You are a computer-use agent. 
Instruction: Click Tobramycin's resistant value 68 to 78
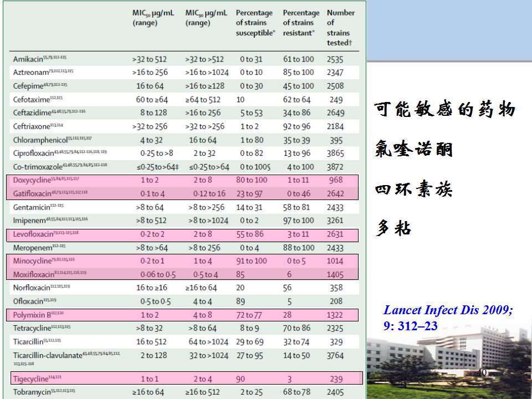coord(296,392)
